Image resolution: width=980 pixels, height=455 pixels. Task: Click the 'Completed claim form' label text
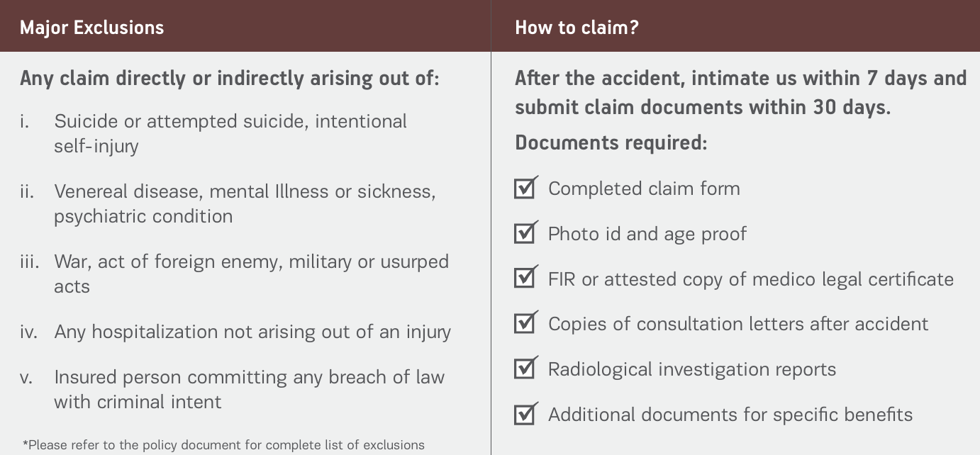(x=644, y=189)
